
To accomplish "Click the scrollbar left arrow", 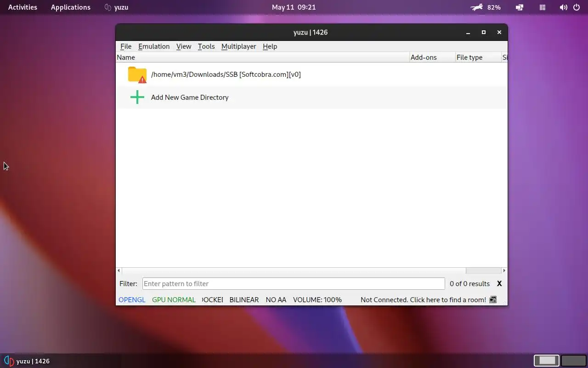I will tap(119, 270).
